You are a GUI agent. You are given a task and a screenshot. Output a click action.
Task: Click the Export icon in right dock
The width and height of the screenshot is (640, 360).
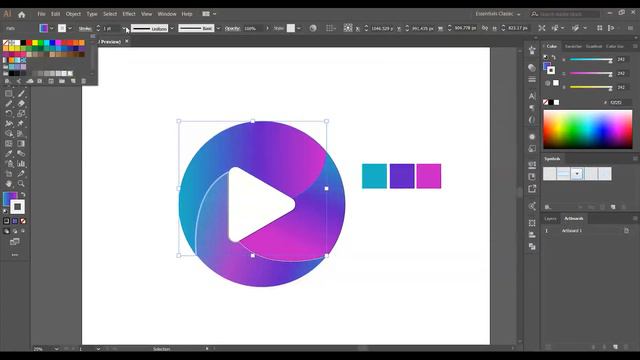tap(532, 189)
